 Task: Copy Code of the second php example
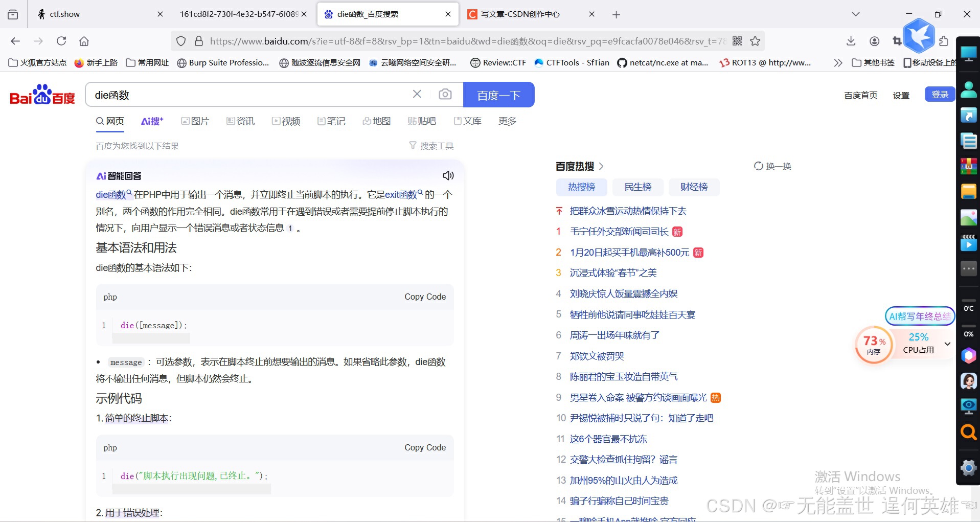coord(425,447)
